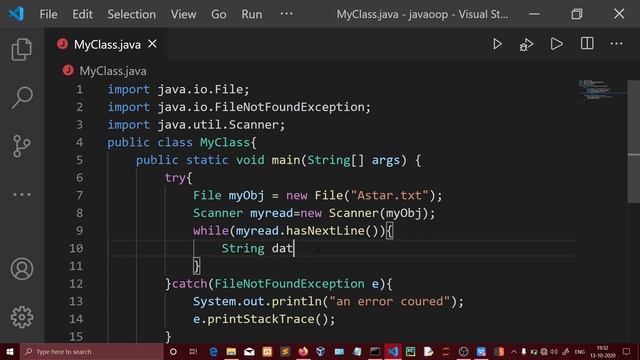Image resolution: width=640 pixels, height=360 pixels.
Task: Click line number 7 in gutter
Action: pos(79,196)
